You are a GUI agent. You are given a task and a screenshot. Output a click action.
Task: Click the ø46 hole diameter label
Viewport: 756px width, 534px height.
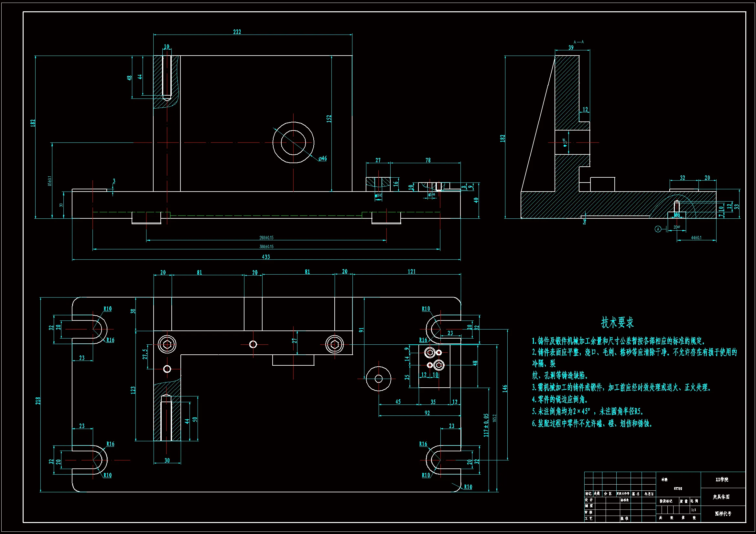323,159
